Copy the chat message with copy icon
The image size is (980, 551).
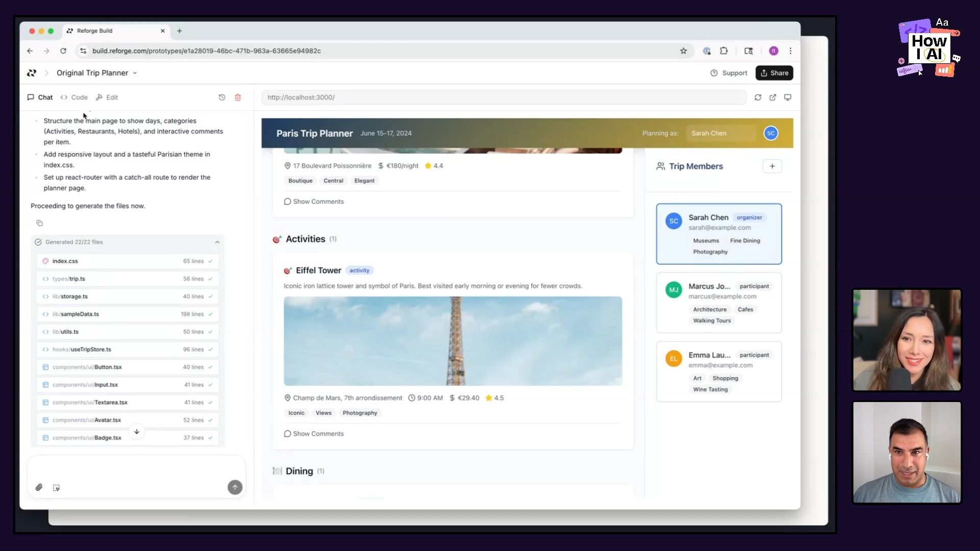point(39,223)
